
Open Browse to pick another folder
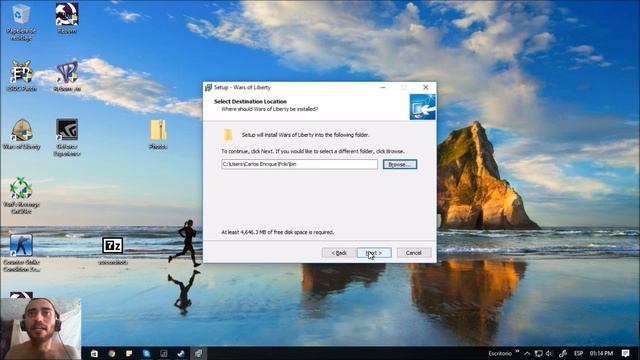(x=400, y=164)
